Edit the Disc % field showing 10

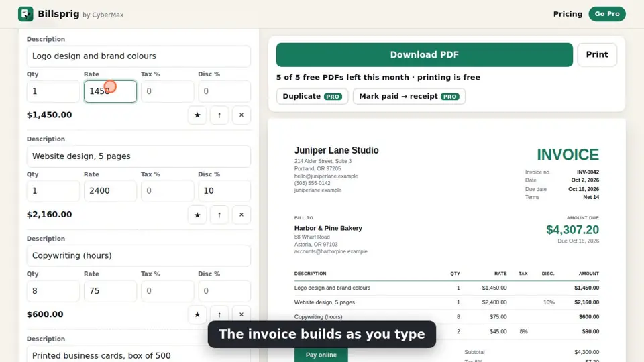224,191
